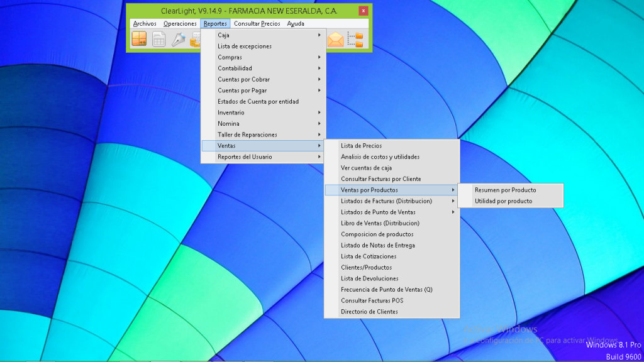Click the orange grid icon in toolbar
The width and height of the screenshot is (644, 362).
[x=138, y=39]
